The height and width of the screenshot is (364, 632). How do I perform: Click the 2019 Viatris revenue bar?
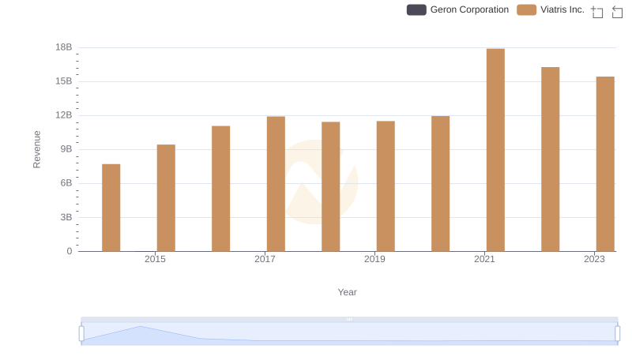pos(386,186)
